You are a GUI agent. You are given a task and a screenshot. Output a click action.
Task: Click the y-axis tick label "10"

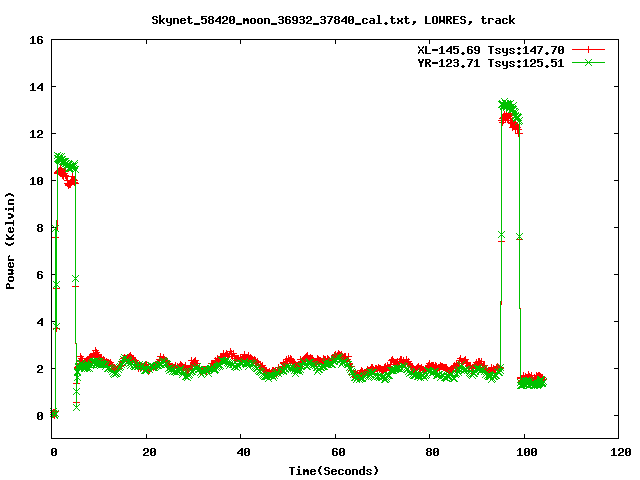[x=36, y=181]
